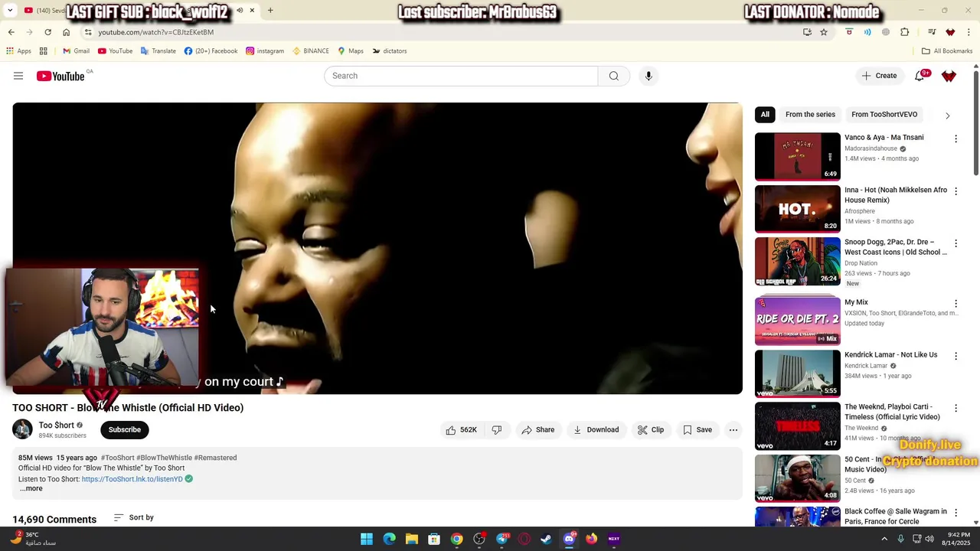Viewport: 980px width, 551px height.
Task: Launch Steam from the taskbar
Action: 546,539
